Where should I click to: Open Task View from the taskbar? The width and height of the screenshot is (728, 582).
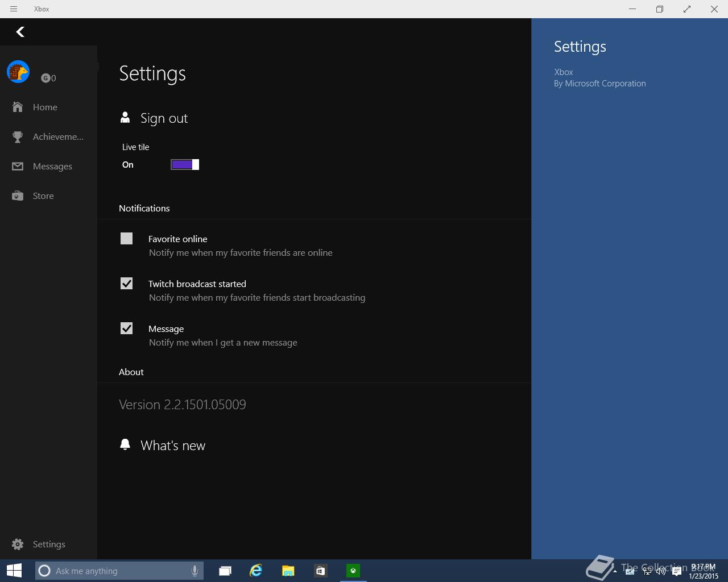225,571
